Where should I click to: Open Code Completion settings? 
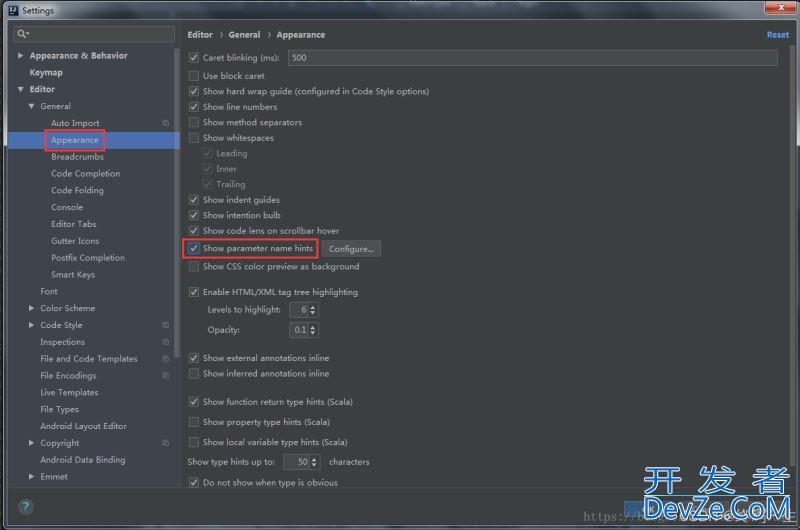(x=85, y=173)
